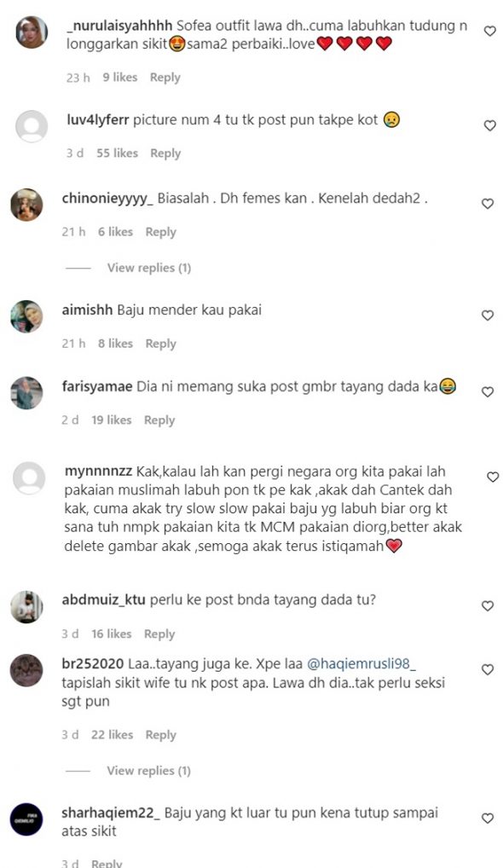Screen dimensions: 503x868
Task: View the 55 likes on luv4lyferr's comment
Action: coord(118,153)
